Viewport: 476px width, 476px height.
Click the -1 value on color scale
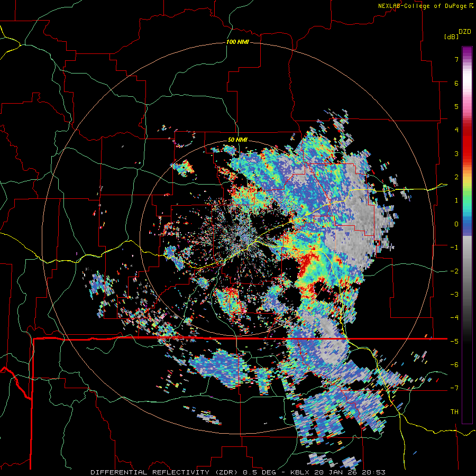point(454,248)
